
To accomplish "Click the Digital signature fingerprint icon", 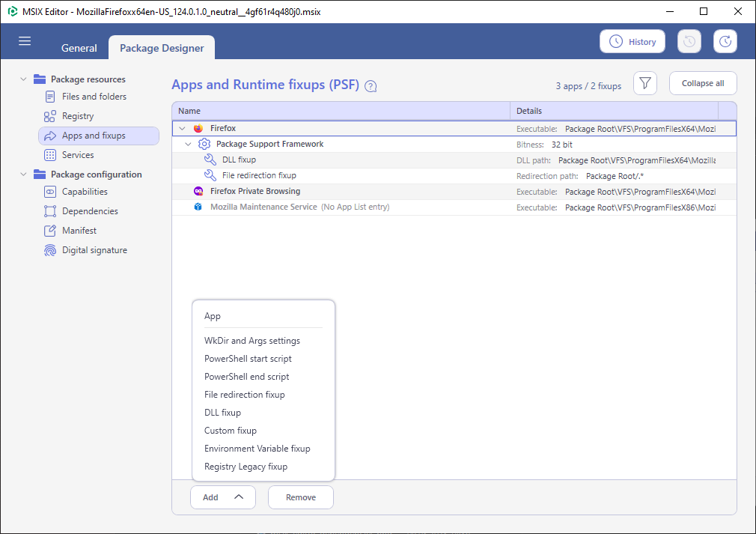I will [x=50, y=250].
